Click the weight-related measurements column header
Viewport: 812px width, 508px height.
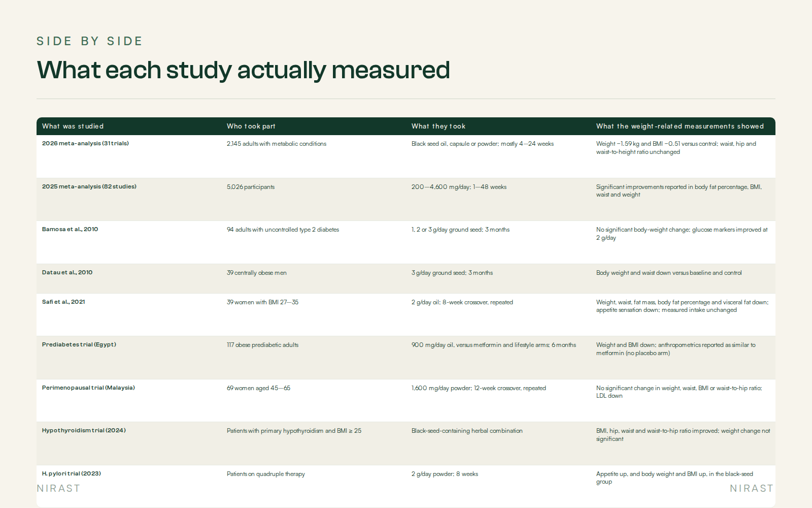[x=680, y=126]
